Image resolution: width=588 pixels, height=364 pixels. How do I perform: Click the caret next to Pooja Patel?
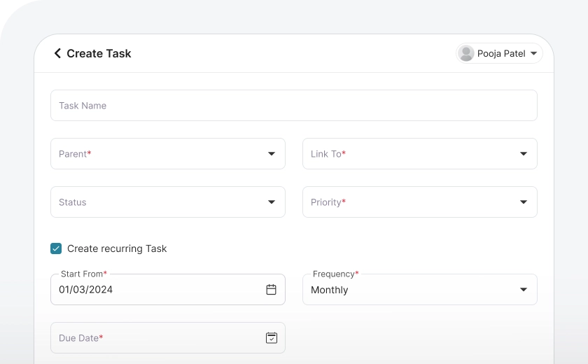(x=533, y=53)
